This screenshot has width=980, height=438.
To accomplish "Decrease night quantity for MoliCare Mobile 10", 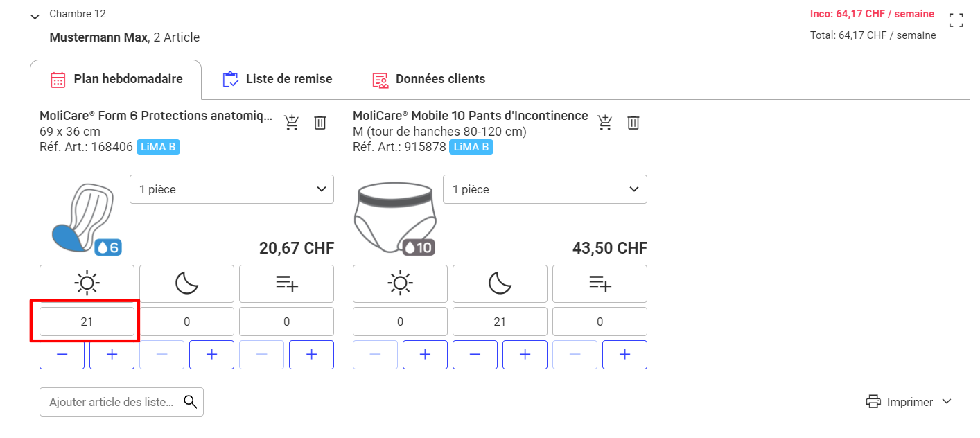I will coord(475,355).
